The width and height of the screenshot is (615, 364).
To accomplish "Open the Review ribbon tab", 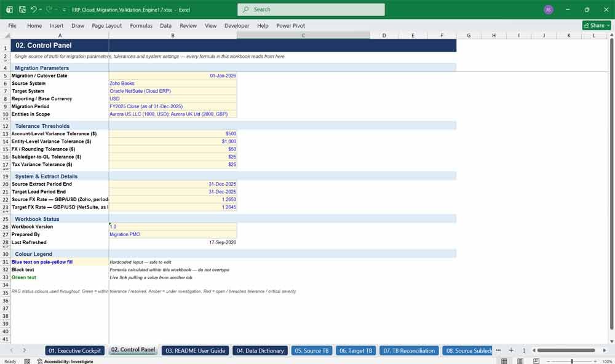I will [188, 25].
